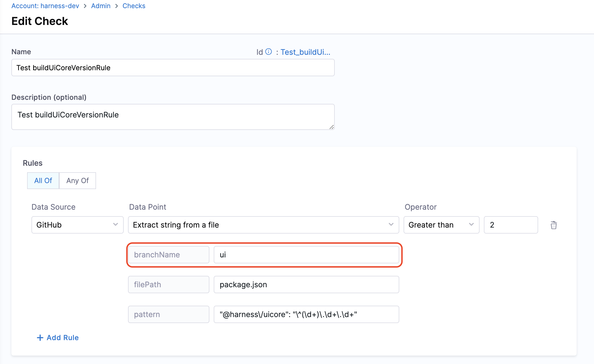Open the Checks breadcrumb link
The image size is (594, 364).
tap(134, 6)
